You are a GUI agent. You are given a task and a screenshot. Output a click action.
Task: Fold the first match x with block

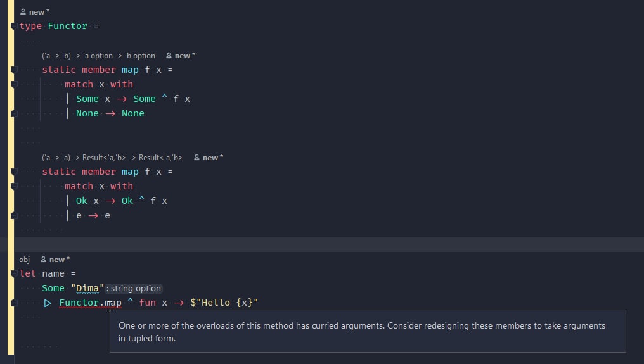tap(13, 85)
